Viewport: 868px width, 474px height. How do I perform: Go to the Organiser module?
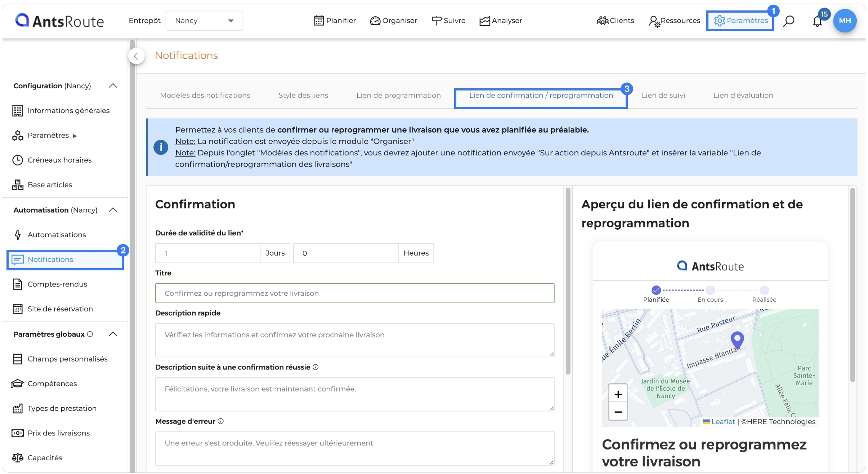tap(393, 21)
